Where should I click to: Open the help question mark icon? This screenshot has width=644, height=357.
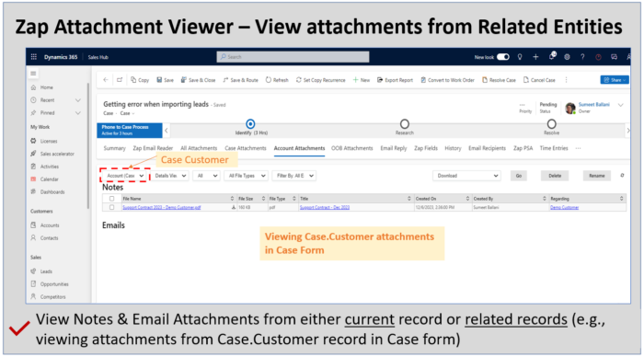[x=582, y=57]
